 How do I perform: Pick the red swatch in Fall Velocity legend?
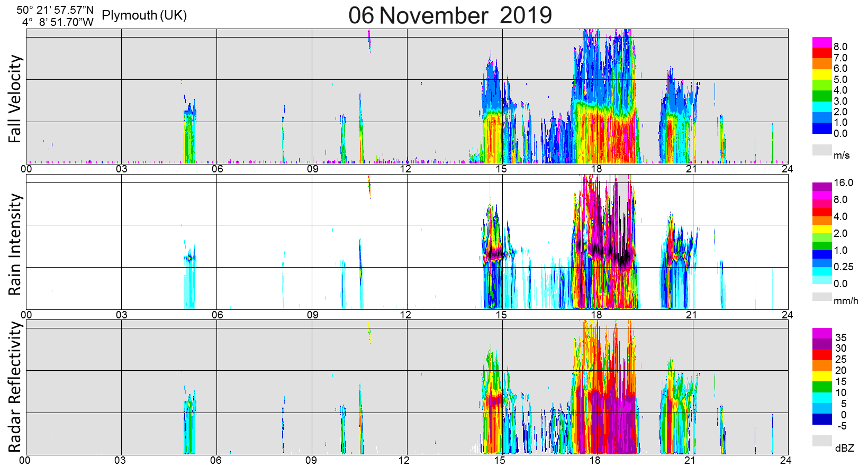(822, 53)
